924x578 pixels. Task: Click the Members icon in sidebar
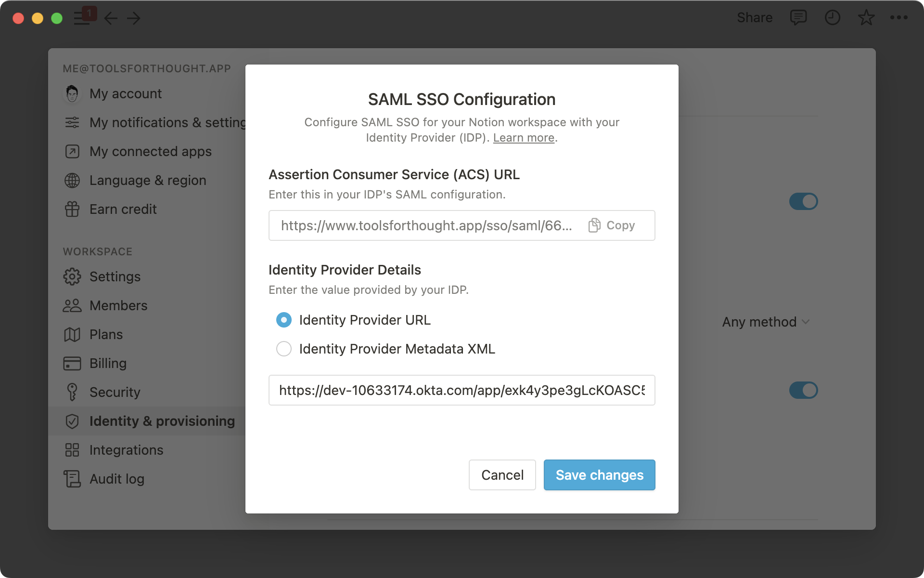pyautogui.click(x=72, y=305)
